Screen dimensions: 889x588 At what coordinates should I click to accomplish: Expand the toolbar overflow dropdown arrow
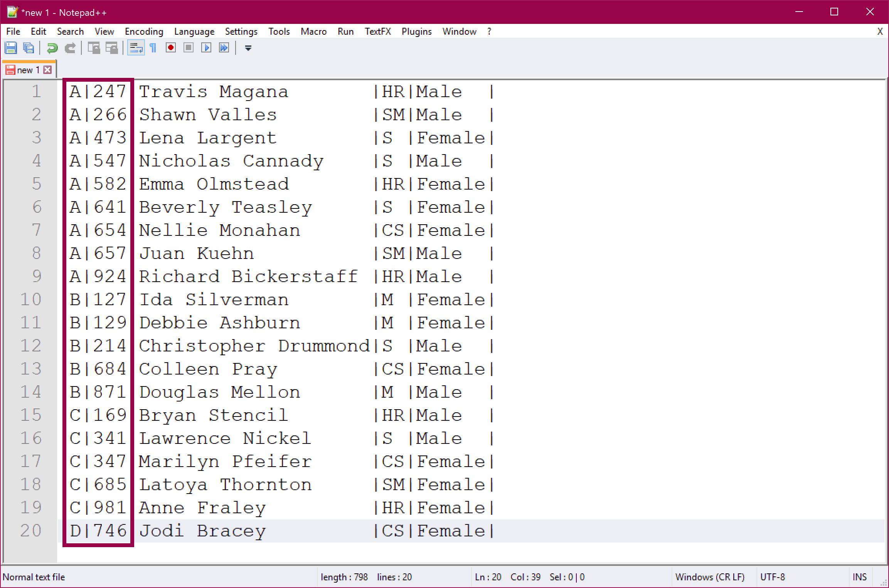tap(248, 48)
